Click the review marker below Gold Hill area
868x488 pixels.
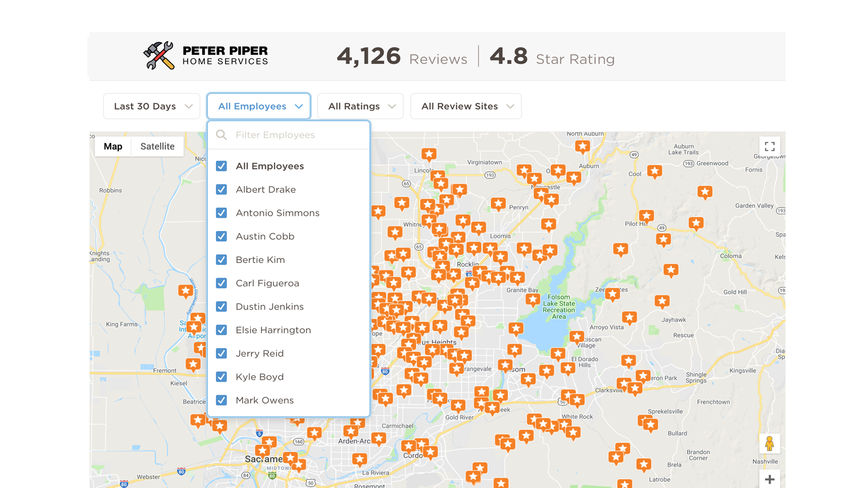[662, 301]
